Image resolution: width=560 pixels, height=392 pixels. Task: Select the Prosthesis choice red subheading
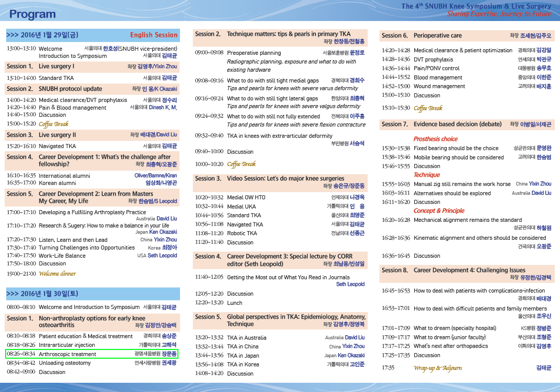pos(435,139)
